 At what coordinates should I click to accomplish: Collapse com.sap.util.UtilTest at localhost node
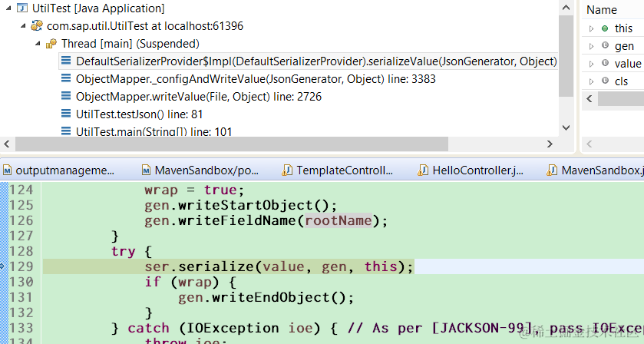click(x=23, y=26)
